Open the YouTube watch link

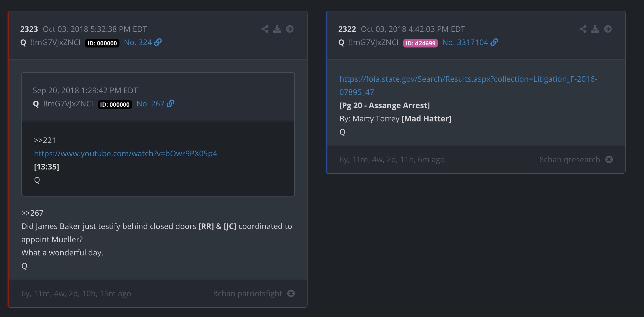(x=125, y=154)
